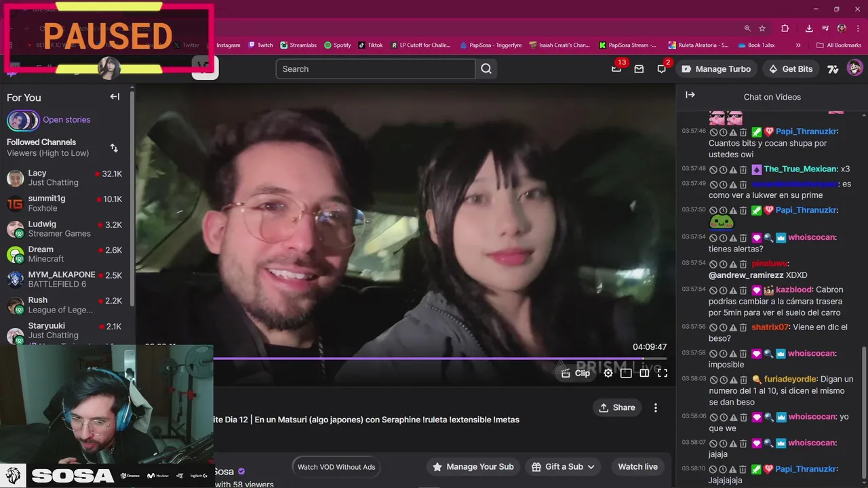The width and height of the screenshot is (868, 488).
Task: Open the Twitch ad-free Turbo icon
Action: pos(833,69)
